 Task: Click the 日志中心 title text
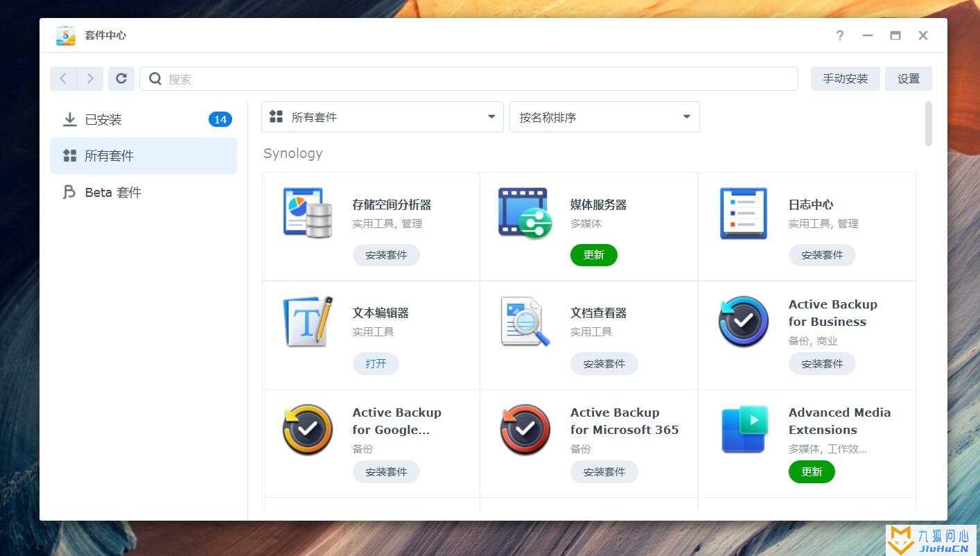click(x=811, y=205)
